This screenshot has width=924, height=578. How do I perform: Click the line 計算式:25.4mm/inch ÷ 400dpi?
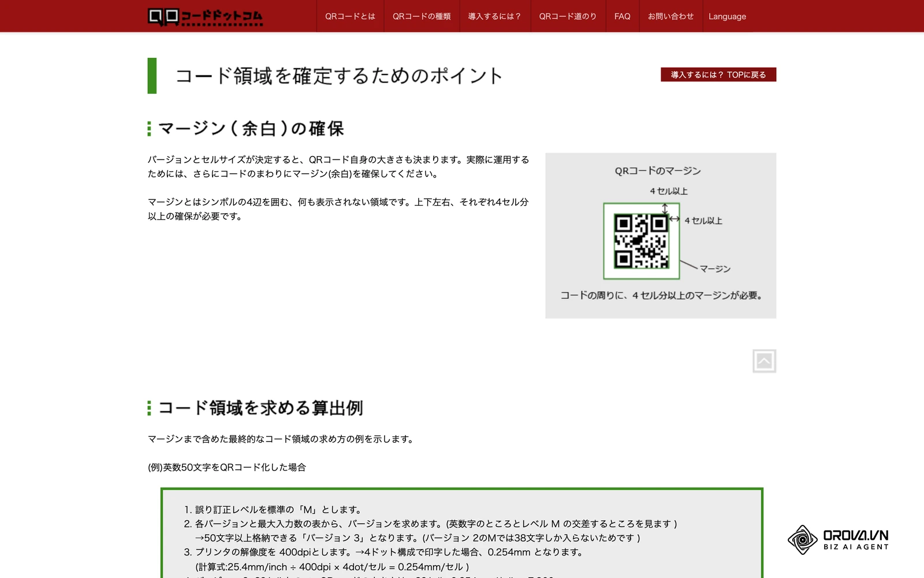[332, 567]
